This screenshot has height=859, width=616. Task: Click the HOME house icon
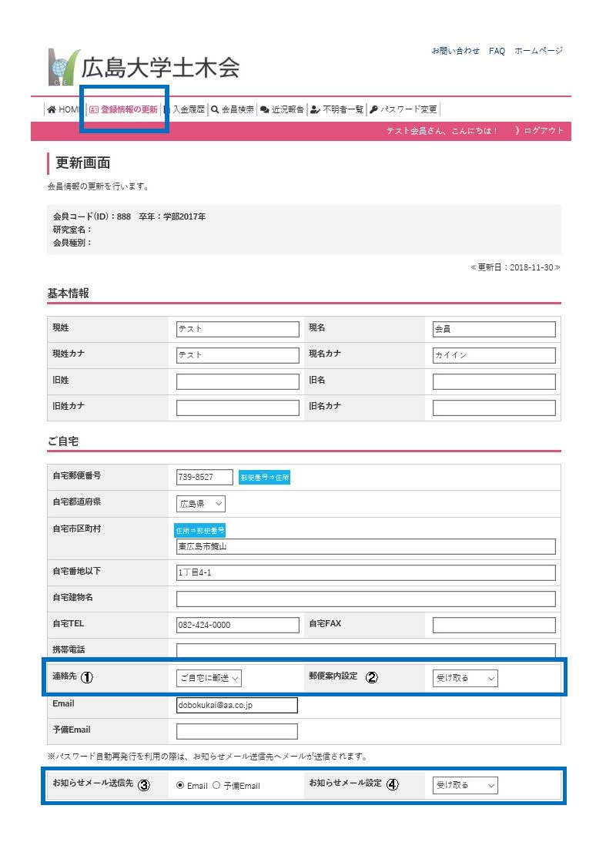pos(52,109)
